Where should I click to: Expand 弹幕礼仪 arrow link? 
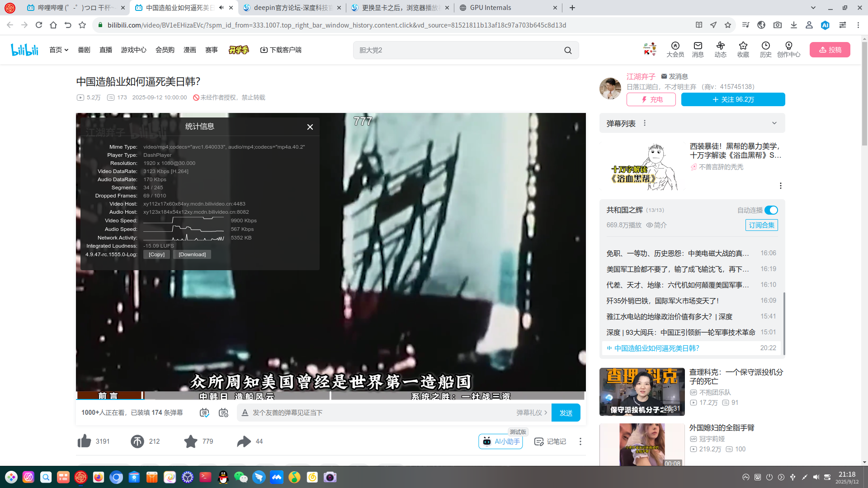click(532, 413)
